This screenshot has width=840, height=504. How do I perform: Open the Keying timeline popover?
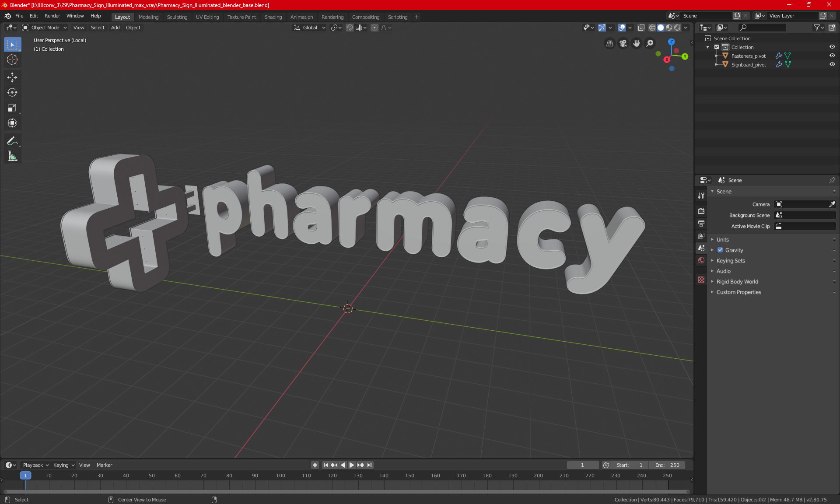point(63,465)
